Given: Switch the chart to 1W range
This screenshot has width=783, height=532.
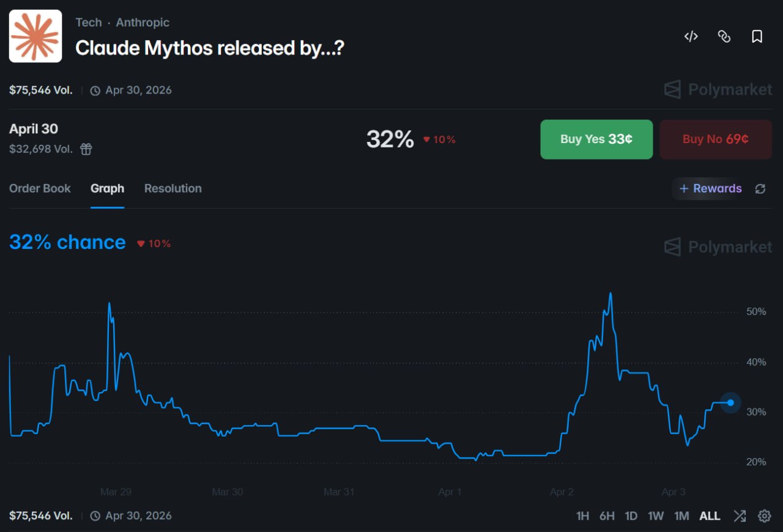Looking at the screenshot, I should tap(655, 516).
